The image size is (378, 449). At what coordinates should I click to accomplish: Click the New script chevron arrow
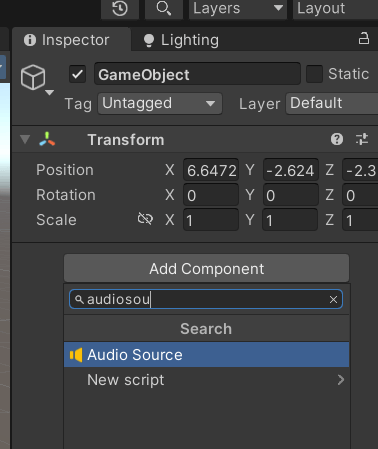[x=341, y=380]
